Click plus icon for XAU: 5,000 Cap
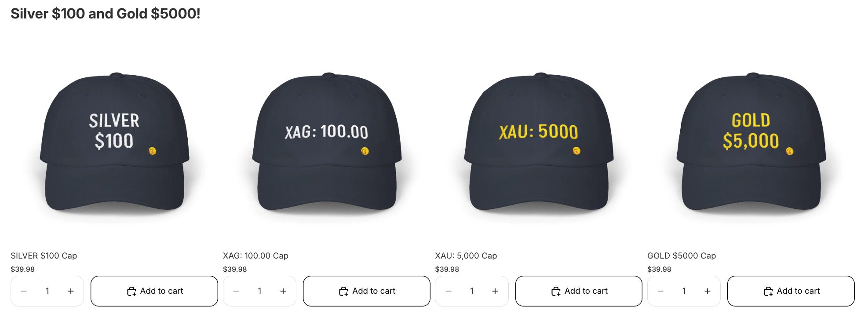868x321 pixels. tap(495, 291)
